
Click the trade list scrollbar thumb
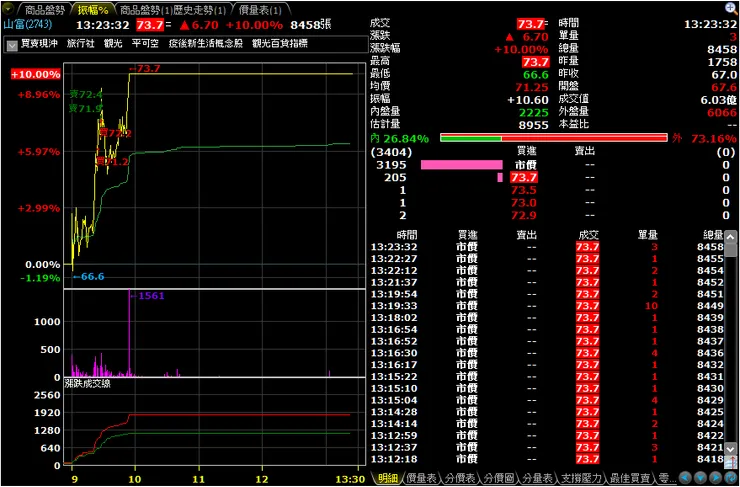730,250
